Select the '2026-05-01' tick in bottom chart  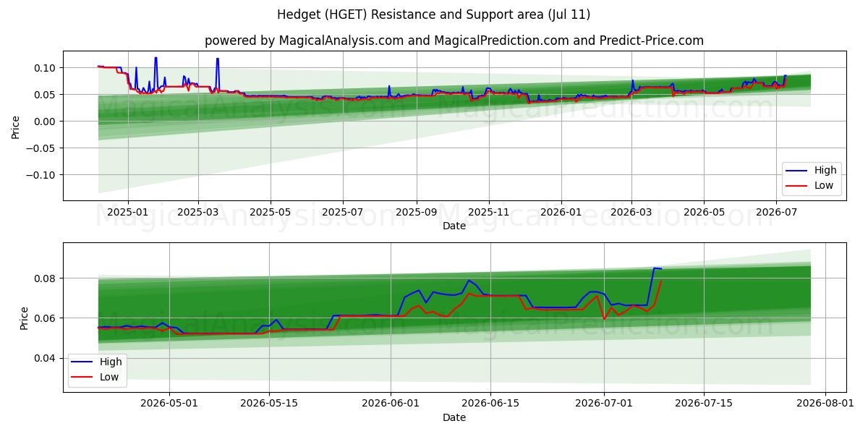169,404
